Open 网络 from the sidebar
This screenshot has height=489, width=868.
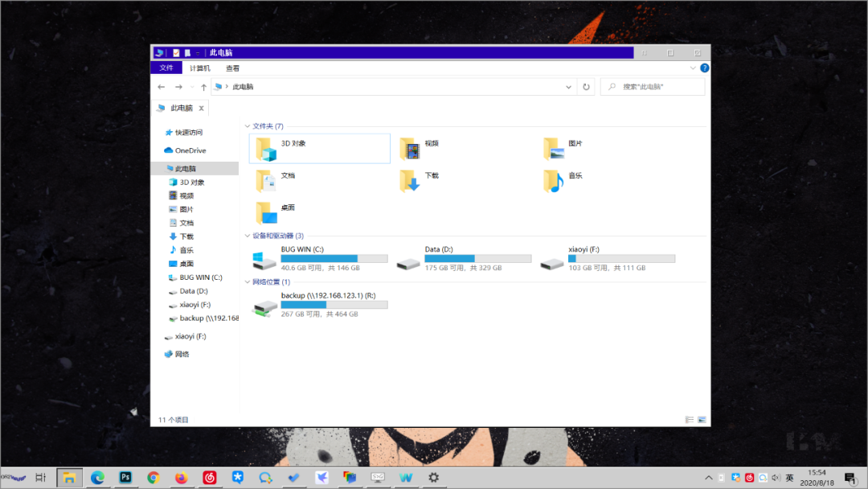(x=181, y=354)
